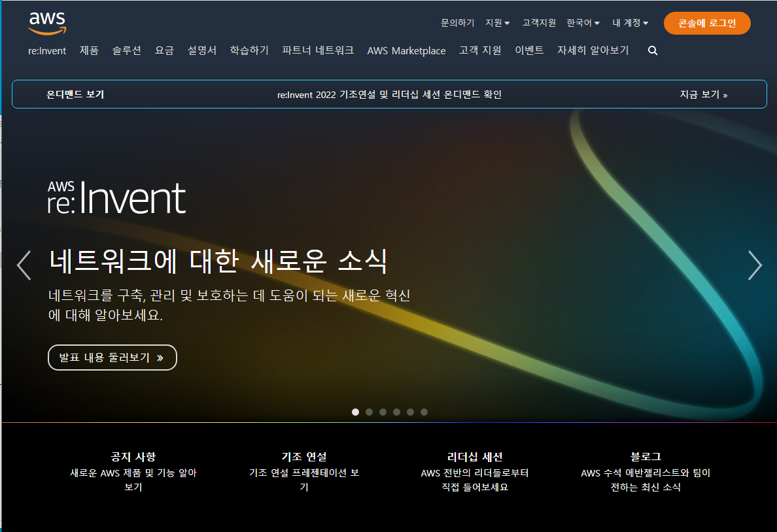The width and height of the screenshot is (777, 532).
Task: Open the 파트너 네트워크 menu
Action: [x=318, y=50]
